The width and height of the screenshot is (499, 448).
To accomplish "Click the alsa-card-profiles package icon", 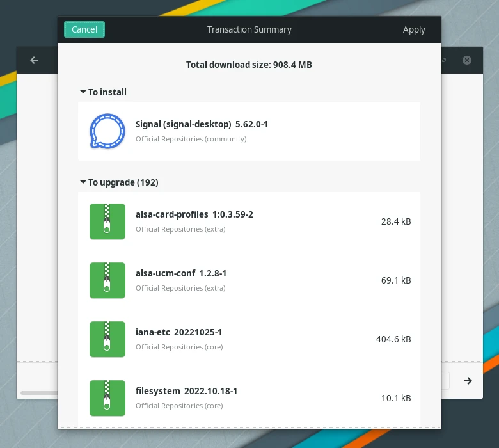I will (107, 221).
